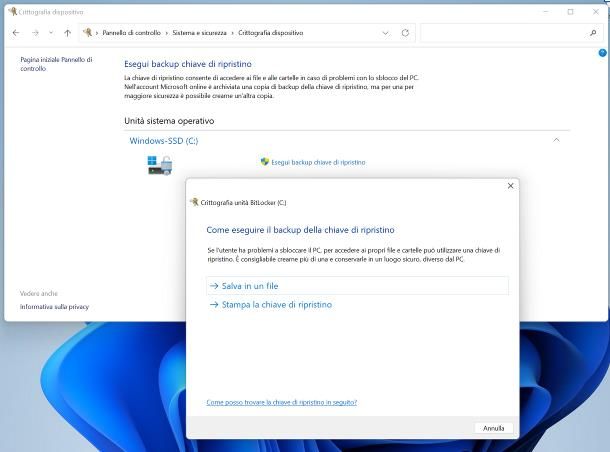Click the Unità sistema operativo heading
Viewport: 610px width, 452px height.
169,121
